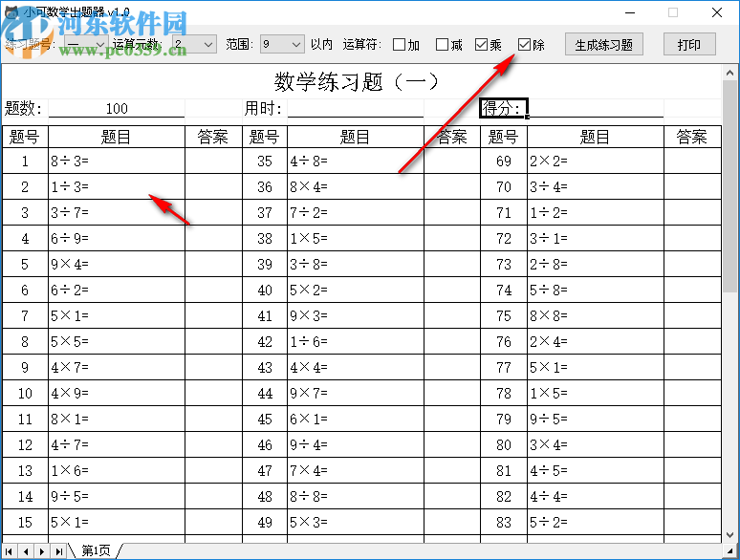
Task: Close the 小可数学出题器 window
Action: pos(717,12)
